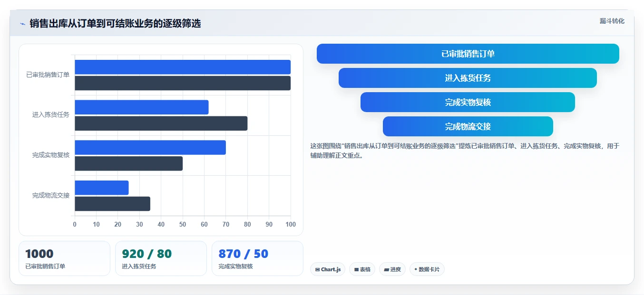This screenshot has width=644, height=295.
Task: Click the title 销售出库从订单到可结账业务的逐级筛选
Action: point(115,24)
